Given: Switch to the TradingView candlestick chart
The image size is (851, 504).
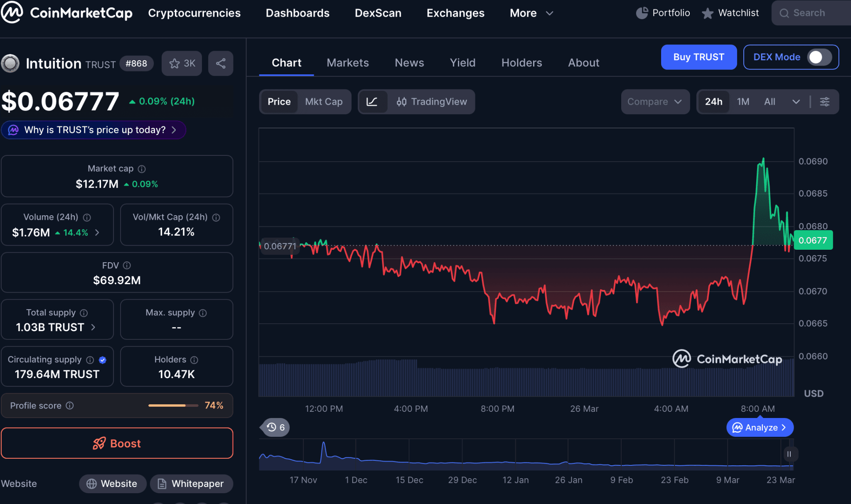Looking at the screenshot, I should point(432,101).
